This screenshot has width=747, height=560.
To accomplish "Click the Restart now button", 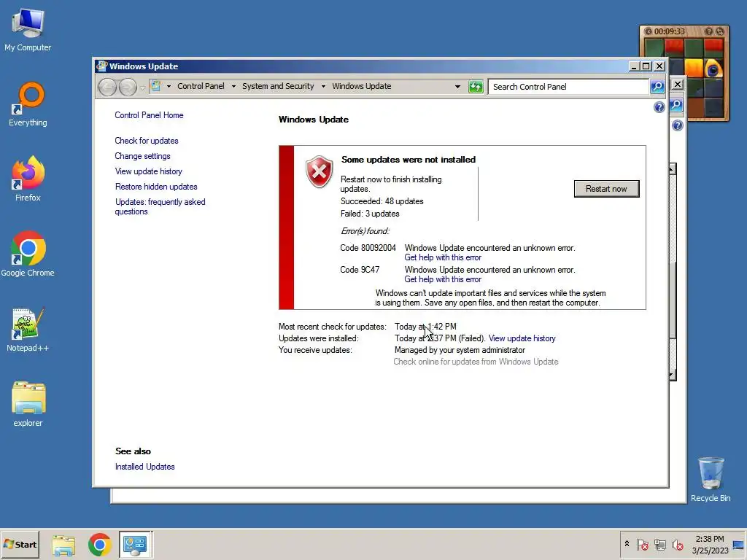I will coord(606,189).
